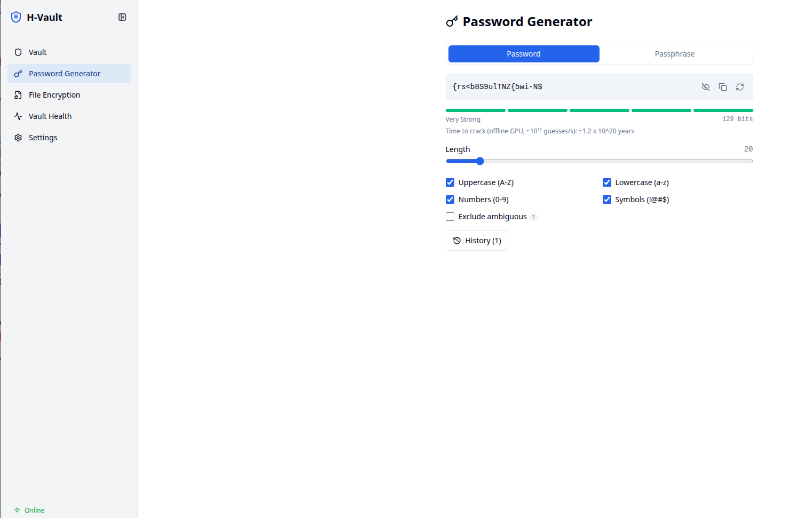Click the generated password text field
This screenshot has width=812, height=518.
tap(572, 87)
